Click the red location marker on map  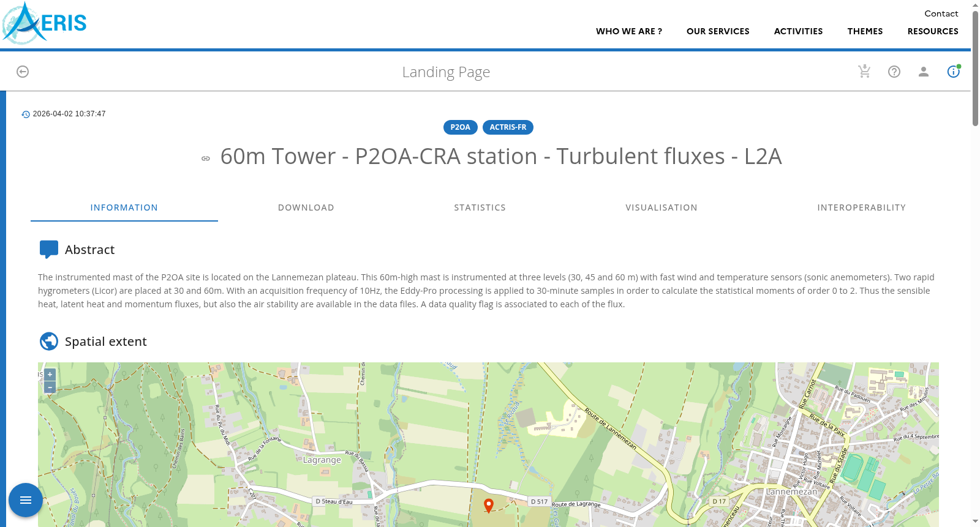(489, 506)
